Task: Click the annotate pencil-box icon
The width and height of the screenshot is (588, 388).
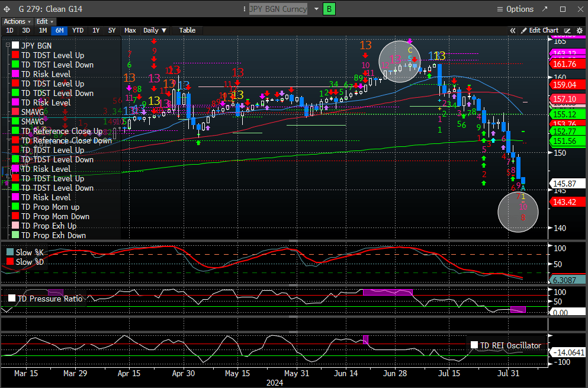Action: [x=567, y=30]
